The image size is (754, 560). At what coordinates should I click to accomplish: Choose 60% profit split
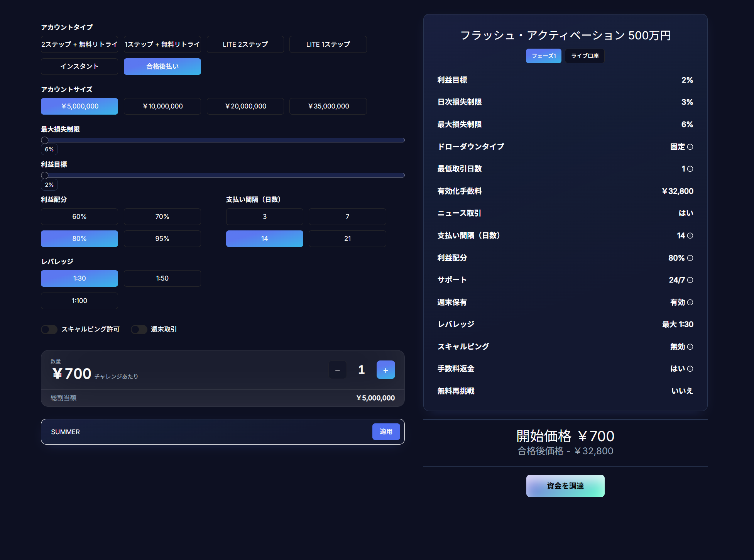tap(79, 217)
